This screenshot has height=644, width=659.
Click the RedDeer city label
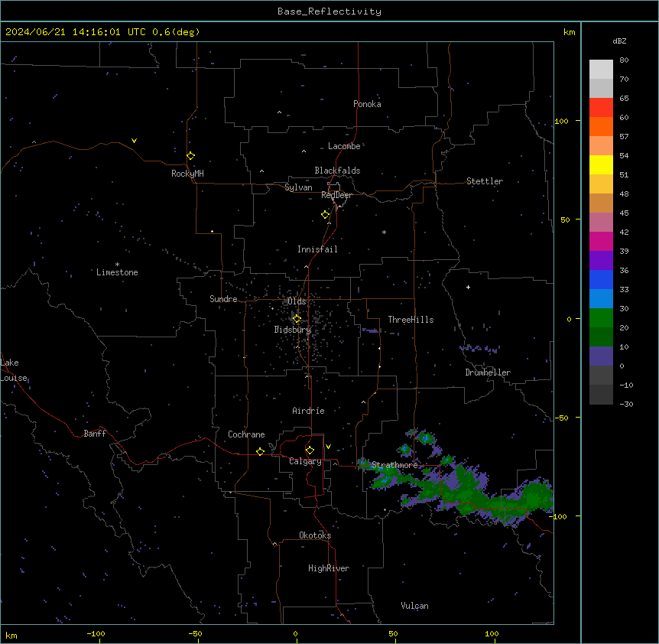click(336, 195)
